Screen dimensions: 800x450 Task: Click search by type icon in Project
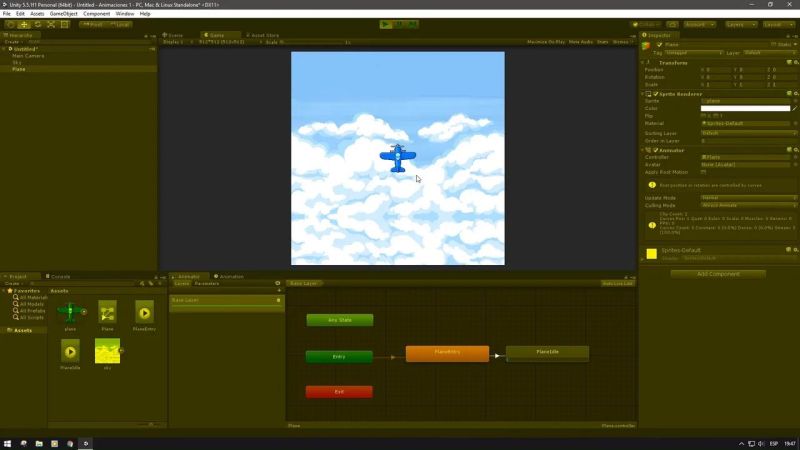coord(142,284)
